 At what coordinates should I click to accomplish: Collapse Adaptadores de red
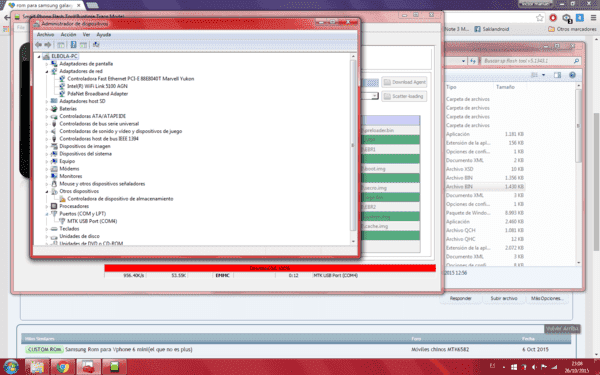pos(47,72)
